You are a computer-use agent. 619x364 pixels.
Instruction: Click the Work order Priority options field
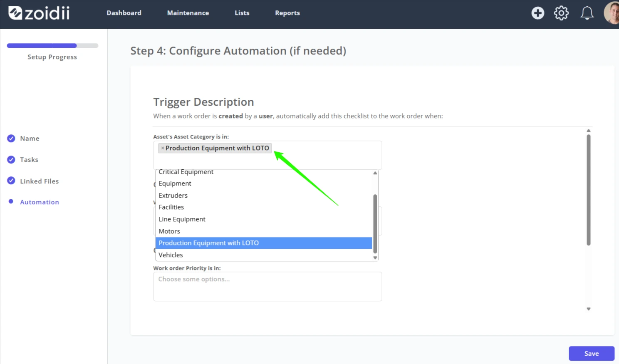(267, 287)
